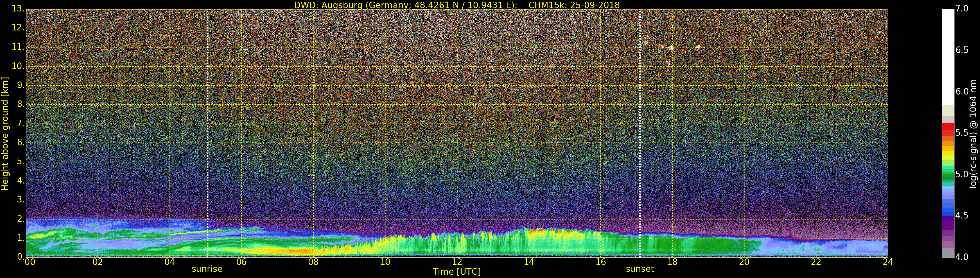Click the white section of the colorbar

click(x=948, y=57)
